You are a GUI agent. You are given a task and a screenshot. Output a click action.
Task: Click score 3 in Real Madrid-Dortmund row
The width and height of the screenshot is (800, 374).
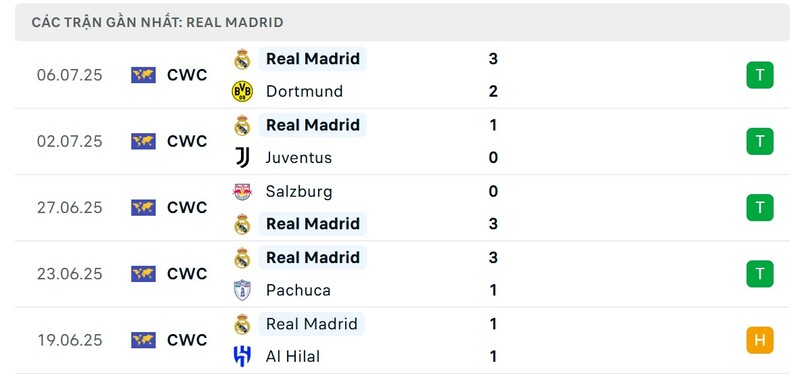pos(493,59)
